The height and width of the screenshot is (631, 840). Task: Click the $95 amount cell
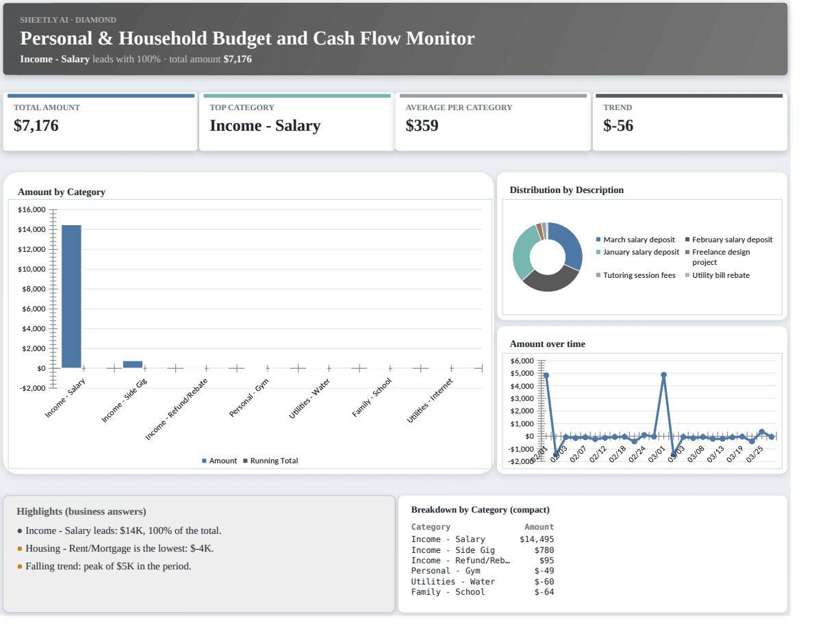[x=547, y=561]
